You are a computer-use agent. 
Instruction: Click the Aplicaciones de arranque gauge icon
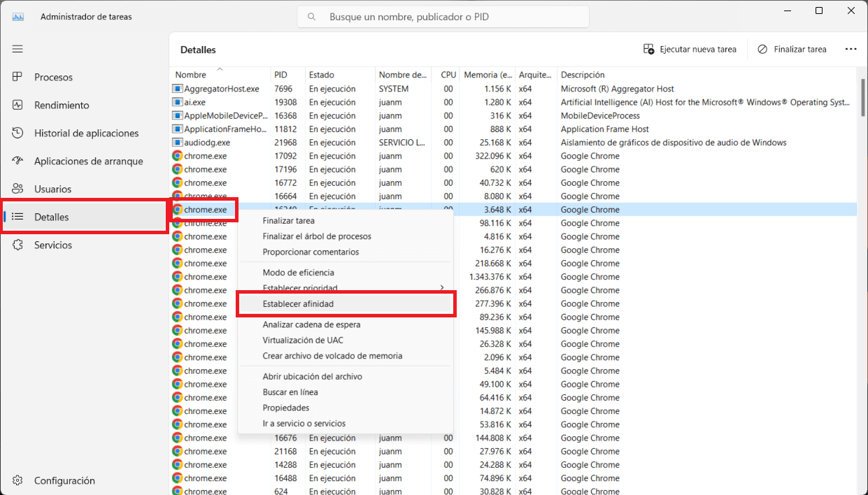[17, 161]
